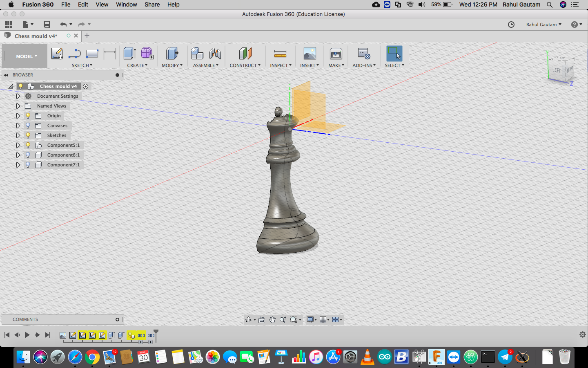Select the sketch Line tool
Viewport: 588px width, 368px height.
[x=75, y=54]
